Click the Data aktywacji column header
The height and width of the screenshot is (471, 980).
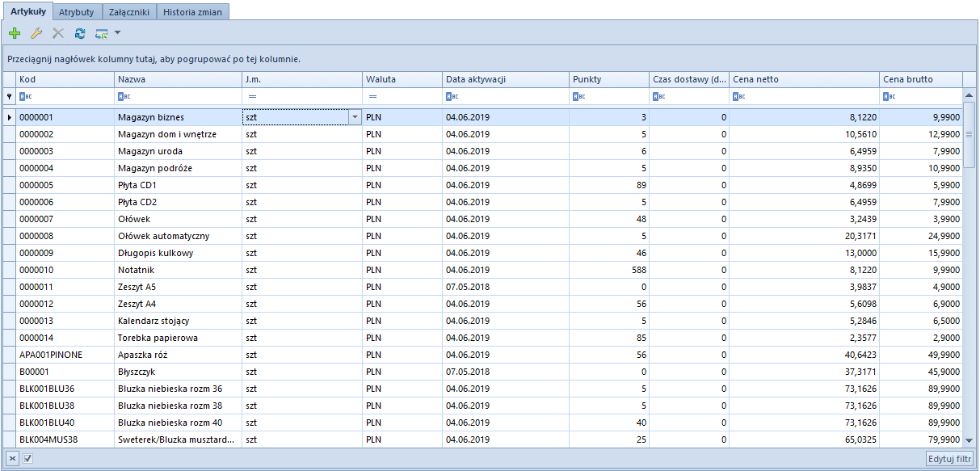(505, 79)
